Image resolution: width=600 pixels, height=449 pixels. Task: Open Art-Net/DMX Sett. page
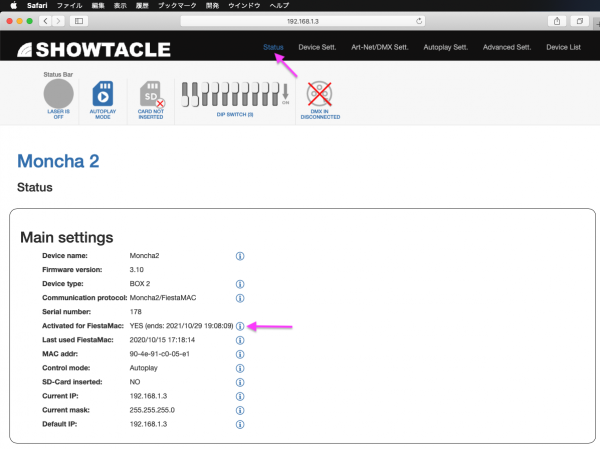(x=381, y=47)
